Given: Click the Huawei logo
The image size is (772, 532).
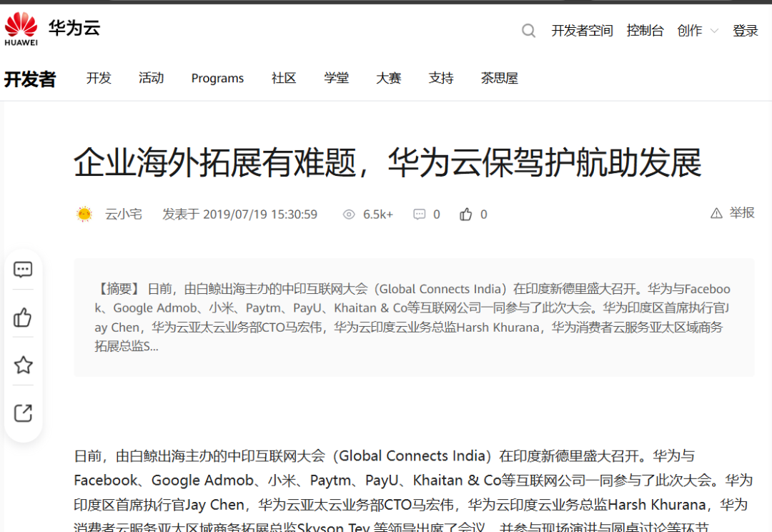Looking at the screenshot, I should 21,29.
